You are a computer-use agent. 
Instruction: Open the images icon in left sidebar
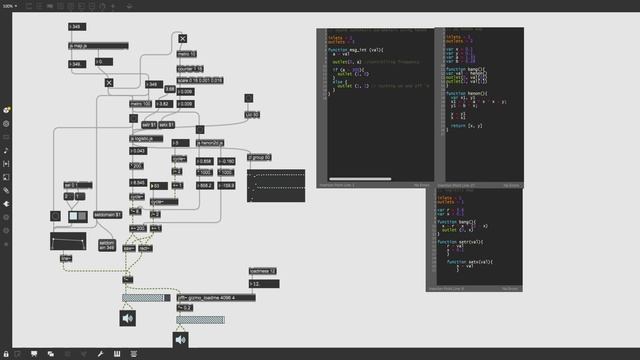[6, 177]
